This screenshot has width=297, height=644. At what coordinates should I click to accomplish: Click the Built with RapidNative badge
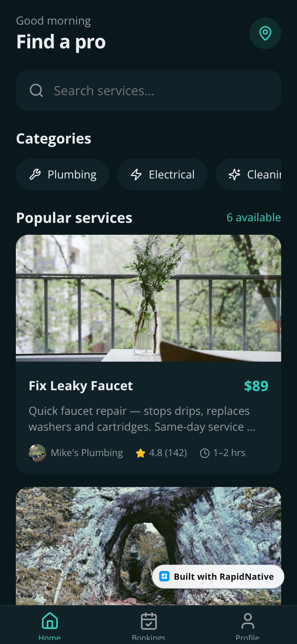coord(218,577)
